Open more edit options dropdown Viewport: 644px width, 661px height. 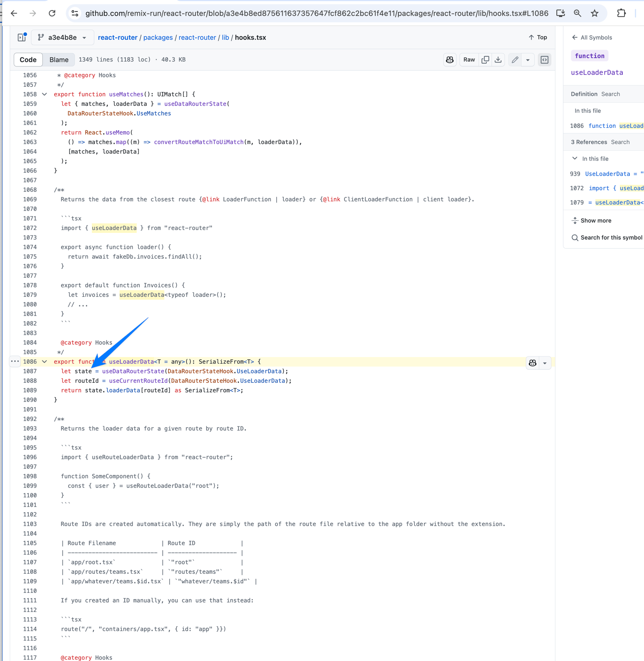click(x=528, y=60)
